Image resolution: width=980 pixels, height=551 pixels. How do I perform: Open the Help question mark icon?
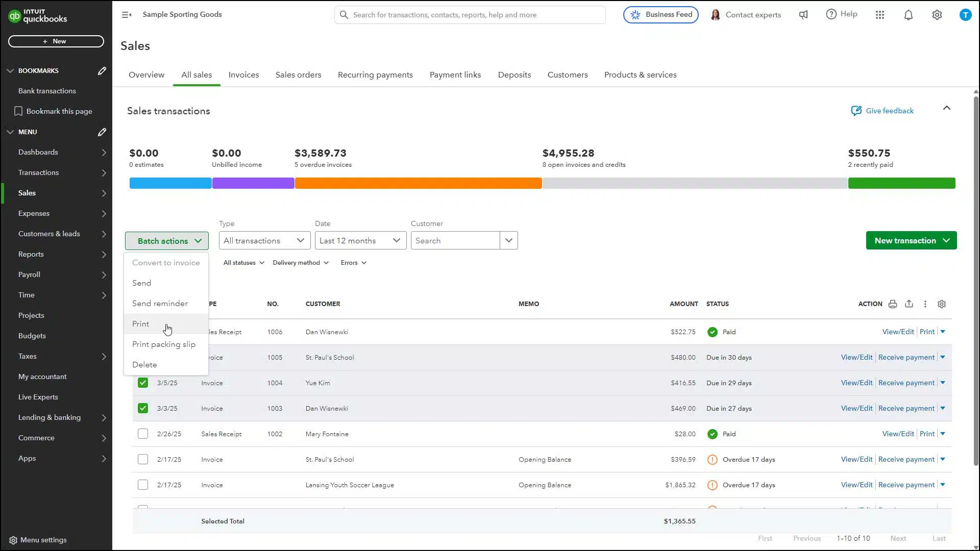(831, 14)
